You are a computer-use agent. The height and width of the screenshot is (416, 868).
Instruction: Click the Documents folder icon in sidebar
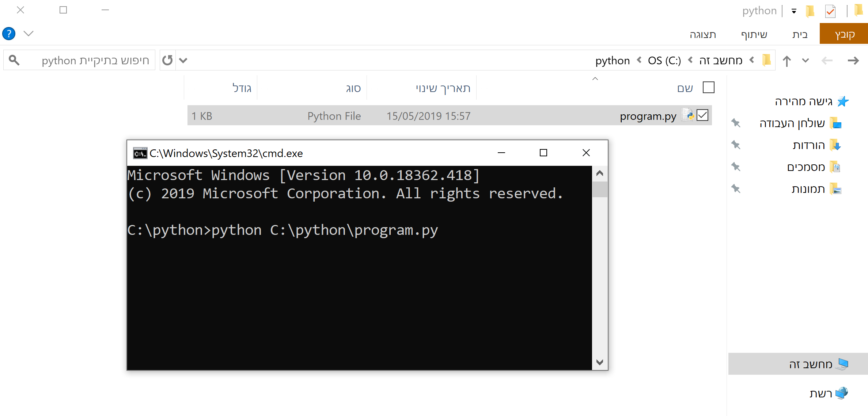pyautogui.click(x=835, y=167)
